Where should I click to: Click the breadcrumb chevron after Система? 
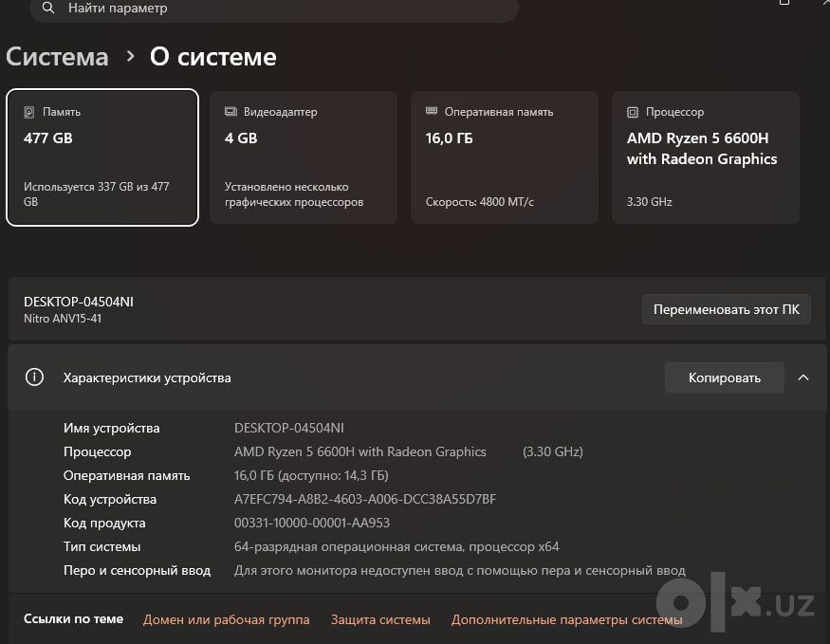coord(130,56)
